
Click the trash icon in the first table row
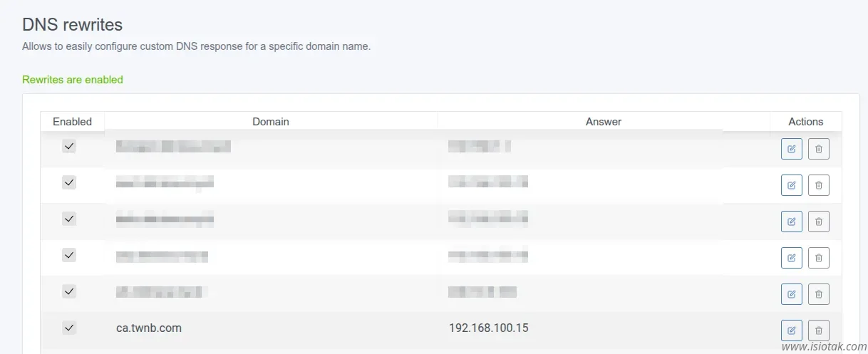[819, 149]
